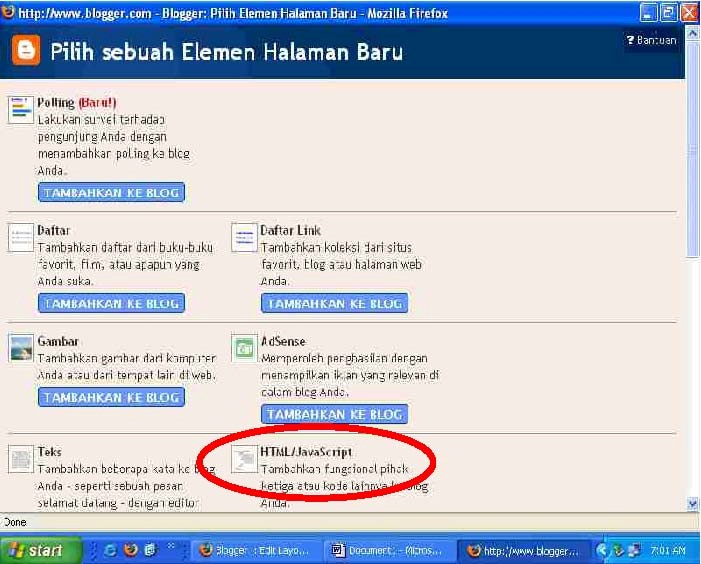Close the Firefox window
This screenshot has width=701, height=564.
click(x=689, y=13)
